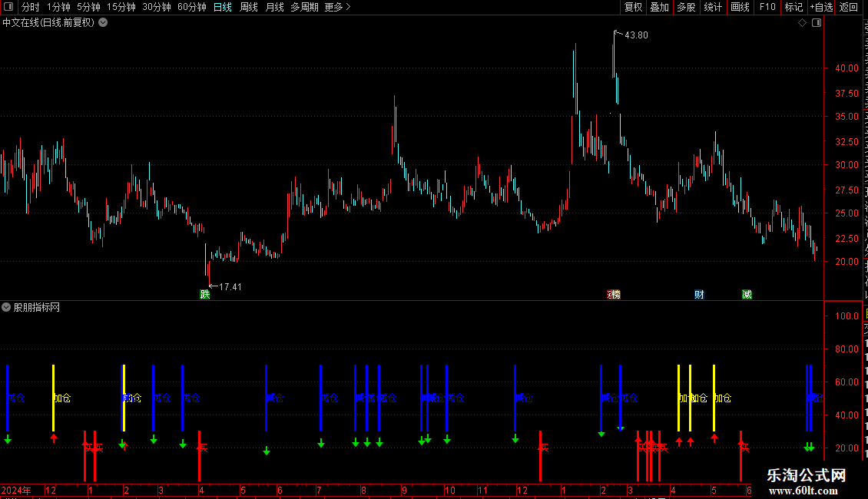This screenshot has height=499, width=868.
Task: Click the green 跌 event marker
Action: pyautogui.click(x=205, y=294)
